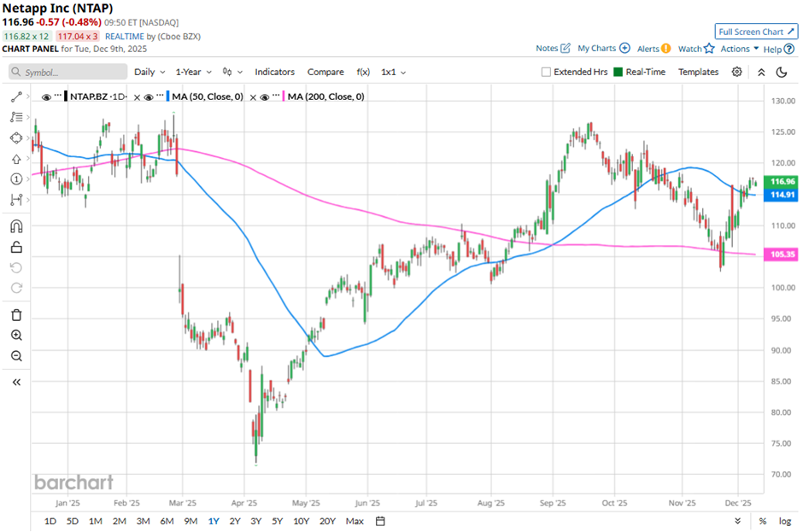This screenshot has width=803, height=532.
Task: Delete drawings with the trash icon
Action: click(x=16, y=315)
